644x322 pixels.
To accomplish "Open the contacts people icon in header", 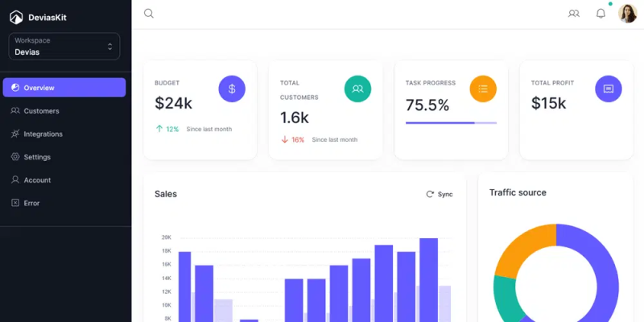I will [574, 14].
